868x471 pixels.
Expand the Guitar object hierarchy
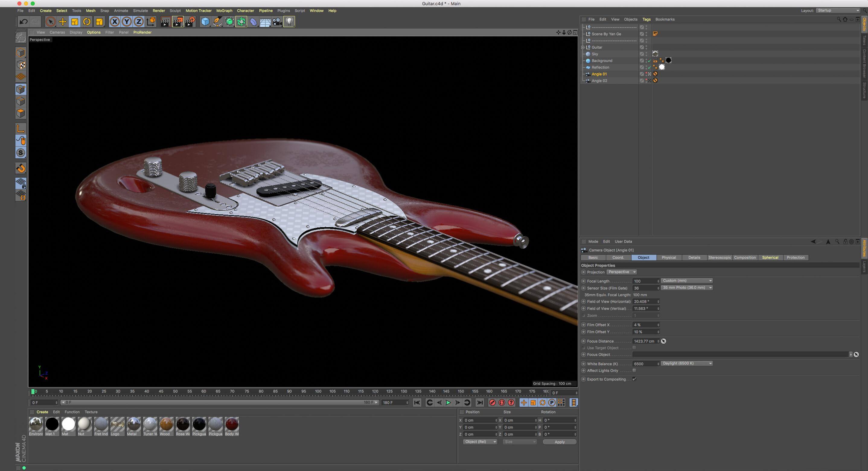tap(582, 47)
